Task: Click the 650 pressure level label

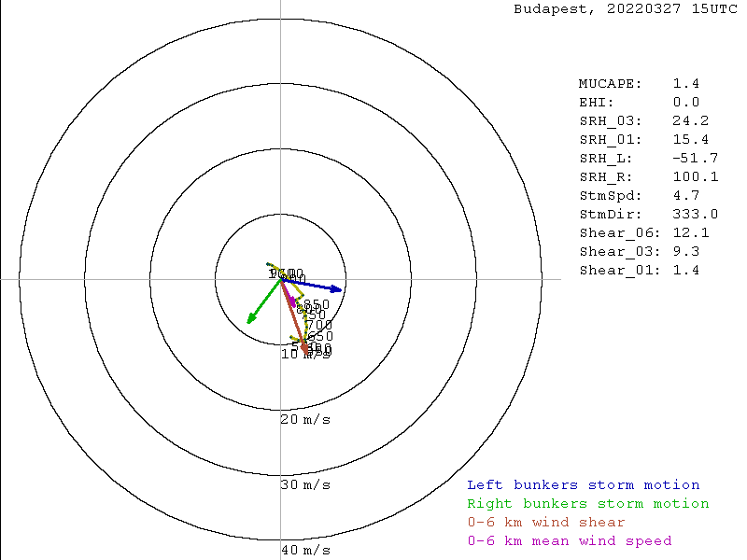Action: [320, 336]
